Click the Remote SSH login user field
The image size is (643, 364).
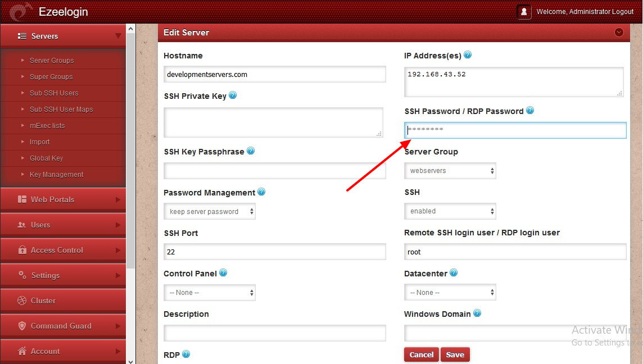(515, 252)
